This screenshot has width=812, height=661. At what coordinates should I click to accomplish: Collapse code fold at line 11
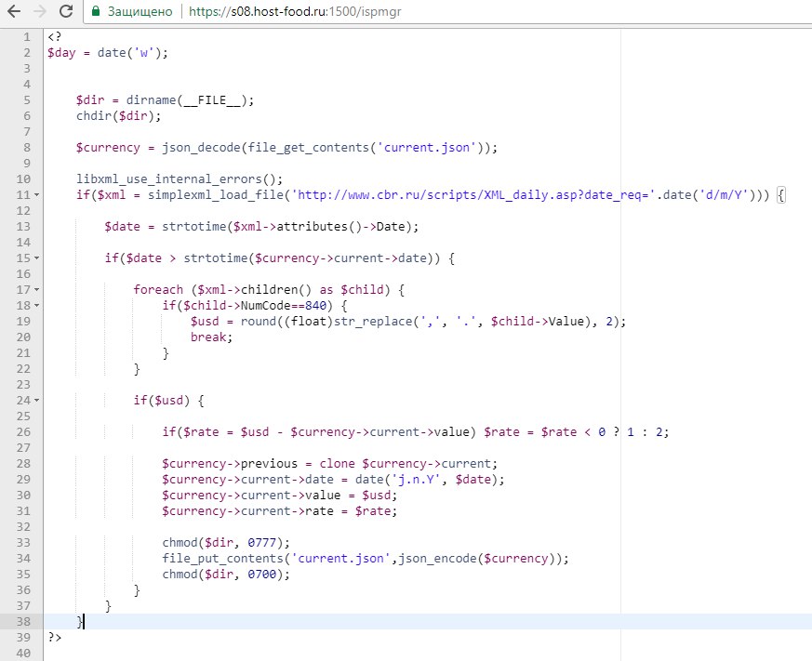tap(37, 195)
